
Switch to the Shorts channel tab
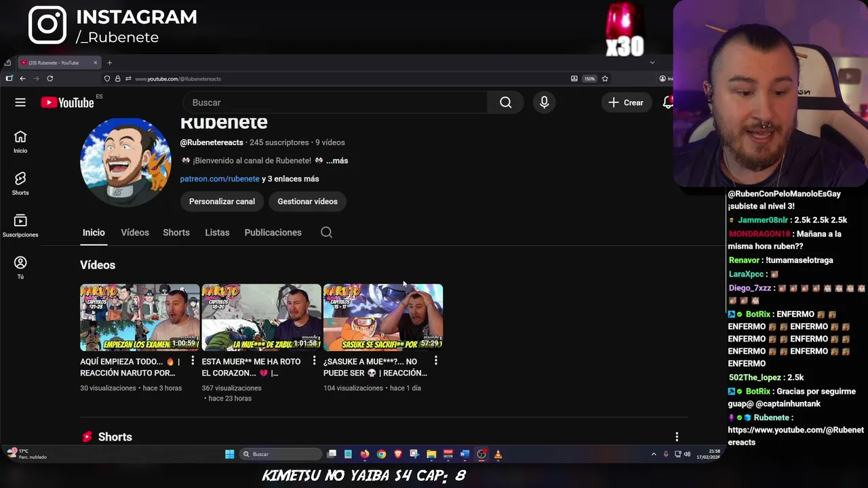pyautogui.click(x=176, y=232)
